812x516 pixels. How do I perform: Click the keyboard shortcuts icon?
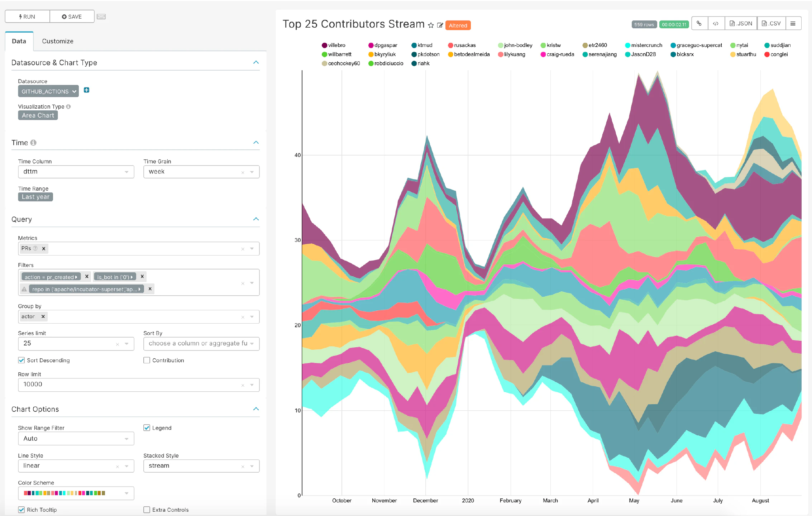click(101, 17)
